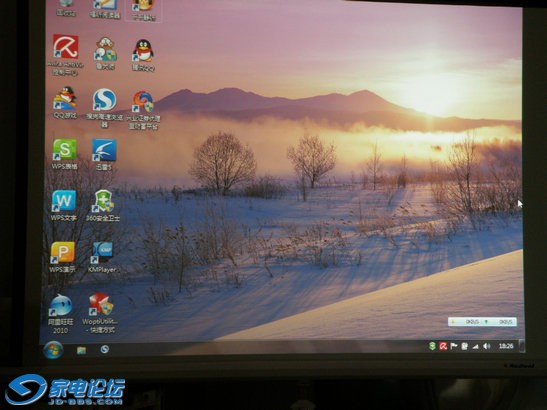Click the Avira red tray icon
The image size is (547, 410).
click(443, 346)
